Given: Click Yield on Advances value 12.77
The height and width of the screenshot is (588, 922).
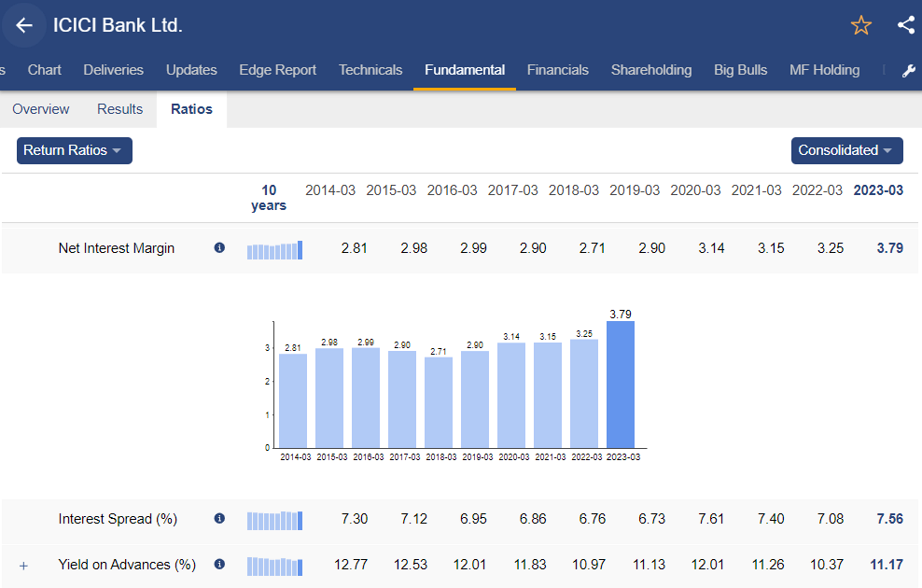Looking at the screenshot, I should pyautogui.click(x=351, y=565).
